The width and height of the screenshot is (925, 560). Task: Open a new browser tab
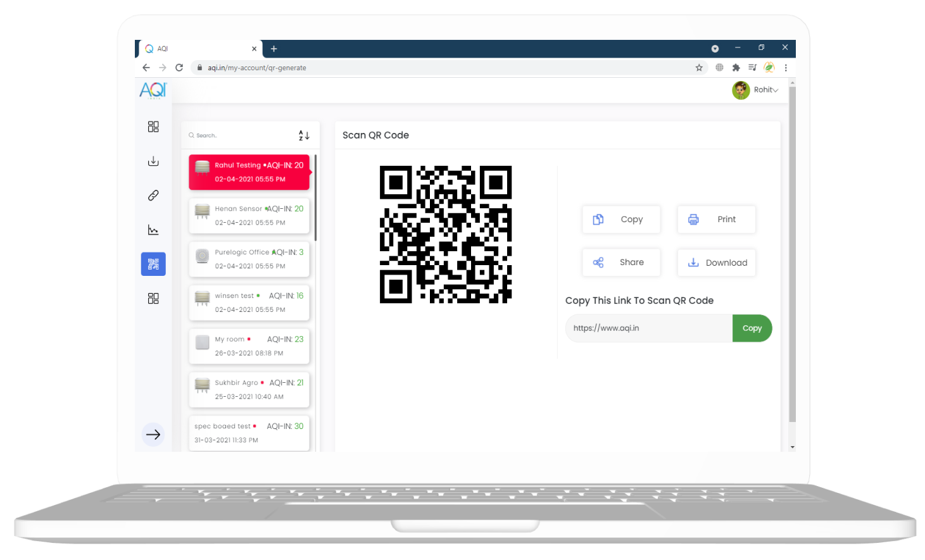[x=274, y=49]
